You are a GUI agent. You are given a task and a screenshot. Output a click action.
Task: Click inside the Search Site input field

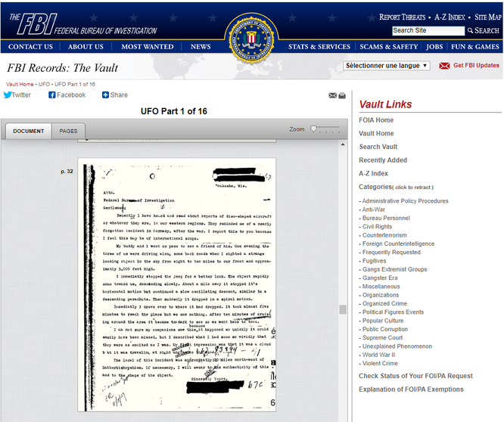pos(428,30)
